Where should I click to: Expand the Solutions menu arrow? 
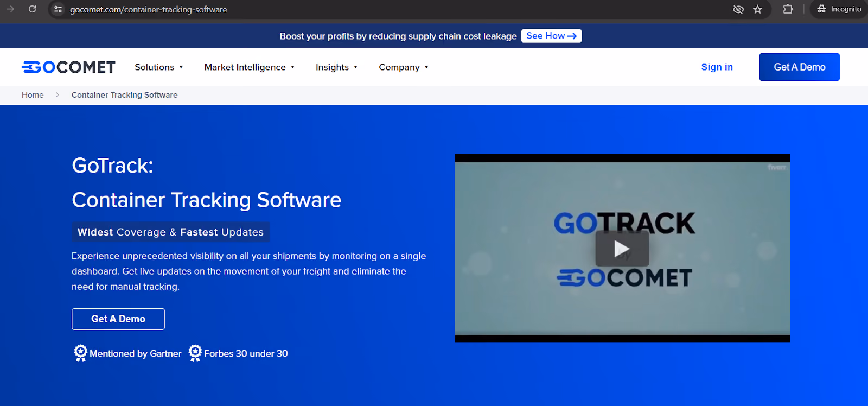pos(181,67)
